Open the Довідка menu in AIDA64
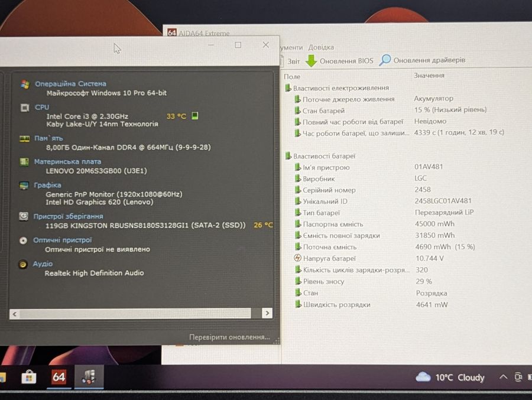532x400 pixels. pyautogui.click(x=321, y=47)
